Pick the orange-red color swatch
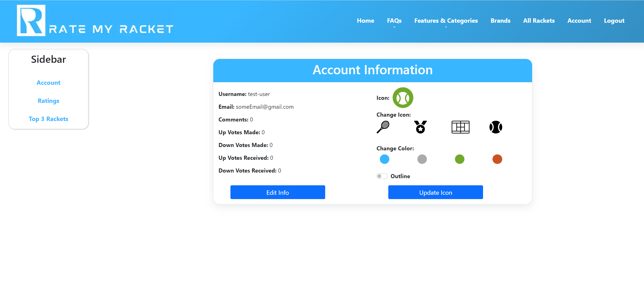The height and width of the screenshot is (292, 644). click(497, 159)
